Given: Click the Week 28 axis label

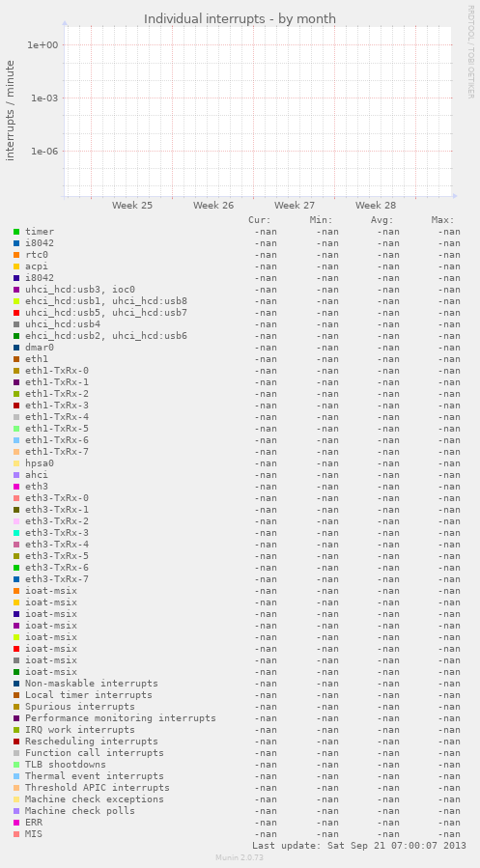Looking at the screenshot, I should [x=376, y=206].
